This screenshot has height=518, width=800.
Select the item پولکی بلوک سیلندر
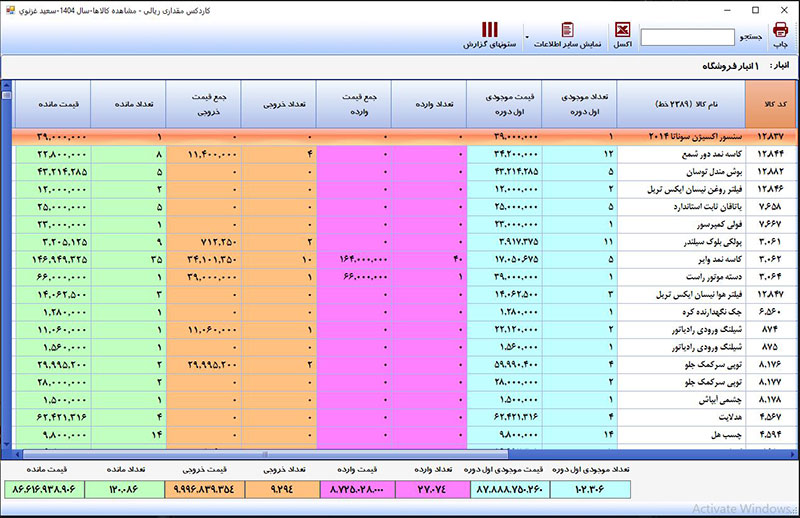click(713, 242)
